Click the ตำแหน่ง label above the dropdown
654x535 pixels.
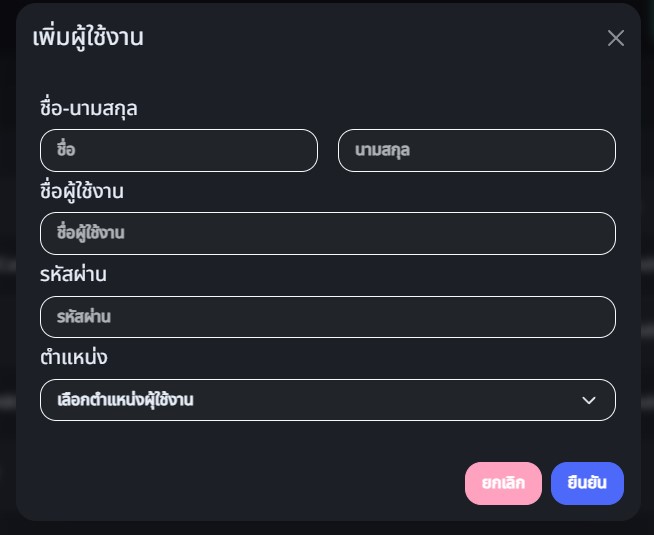click(x=74, y=357)
